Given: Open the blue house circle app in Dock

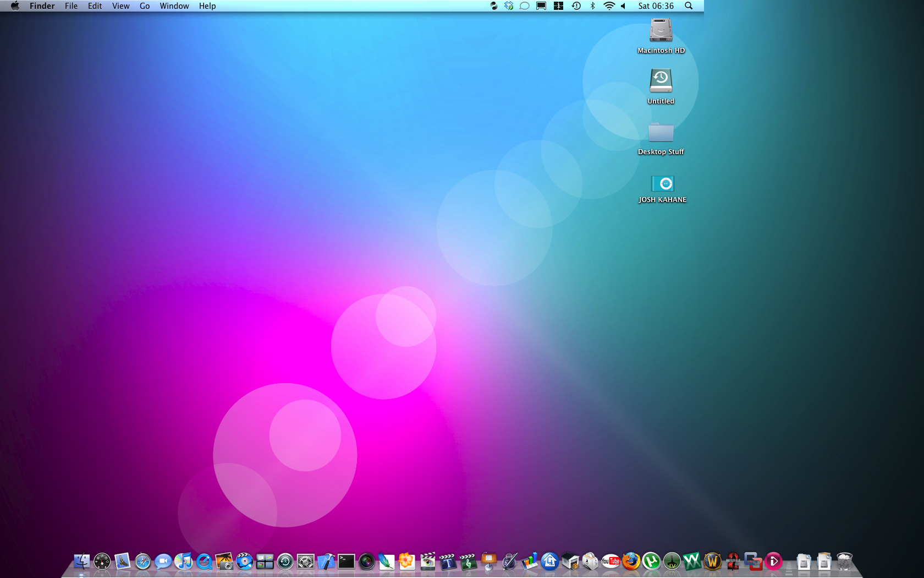Looking at the screenshot, I should click(x=549, y=561).
